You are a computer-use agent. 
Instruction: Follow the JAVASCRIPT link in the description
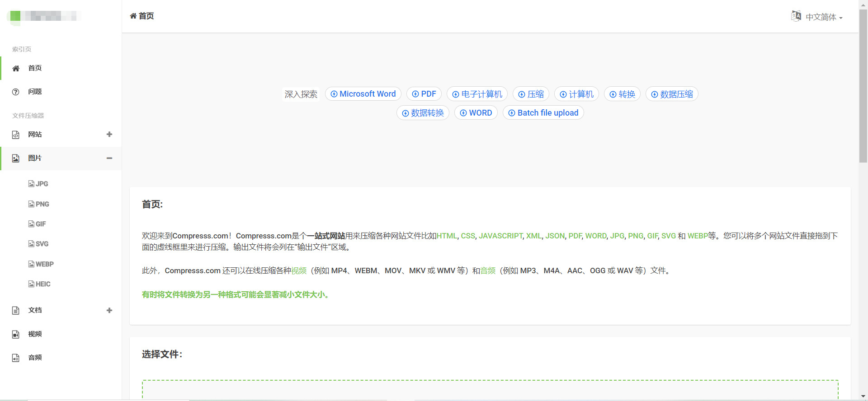coord(500,236)
